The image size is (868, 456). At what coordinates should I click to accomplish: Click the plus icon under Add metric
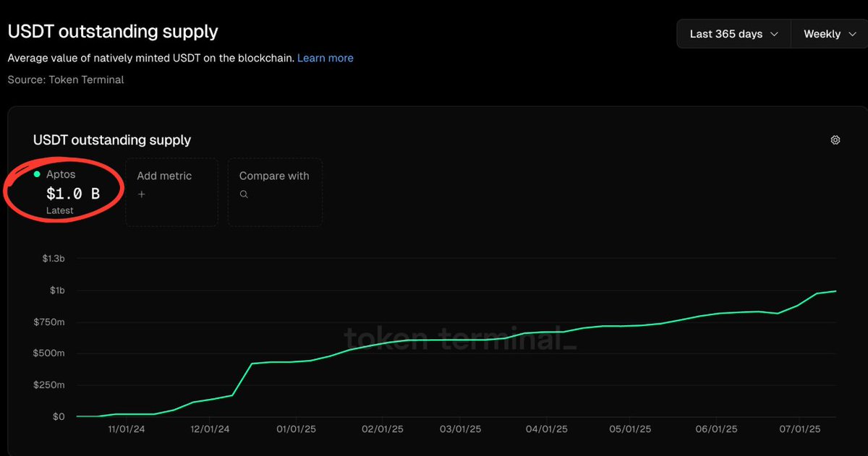point(141,194)
